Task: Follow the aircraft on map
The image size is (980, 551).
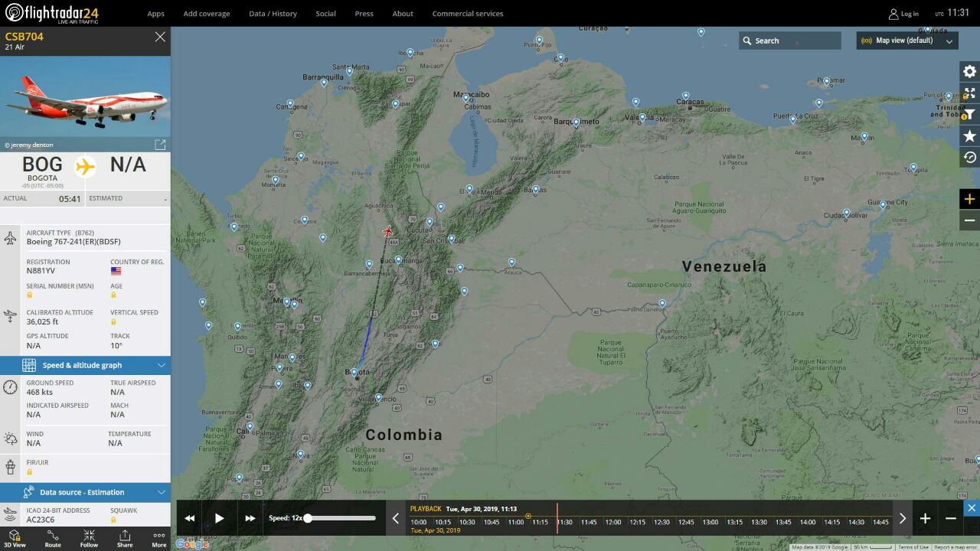Action: [x=89, y=539]
